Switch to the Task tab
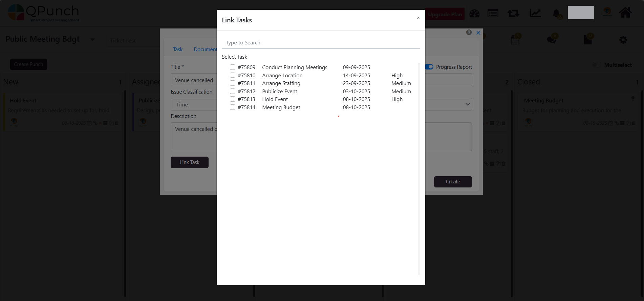The height and width of the screenshot is (301, 644). (177, 49)
